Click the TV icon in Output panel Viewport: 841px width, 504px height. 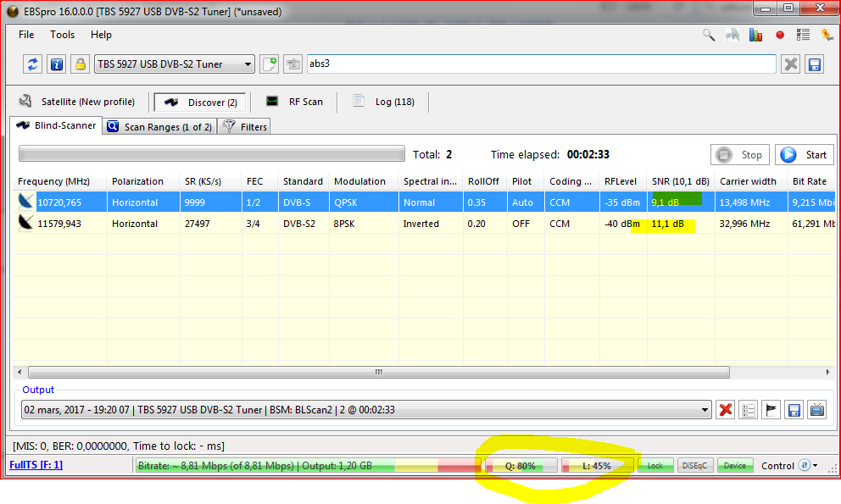[x=816, y=410]
